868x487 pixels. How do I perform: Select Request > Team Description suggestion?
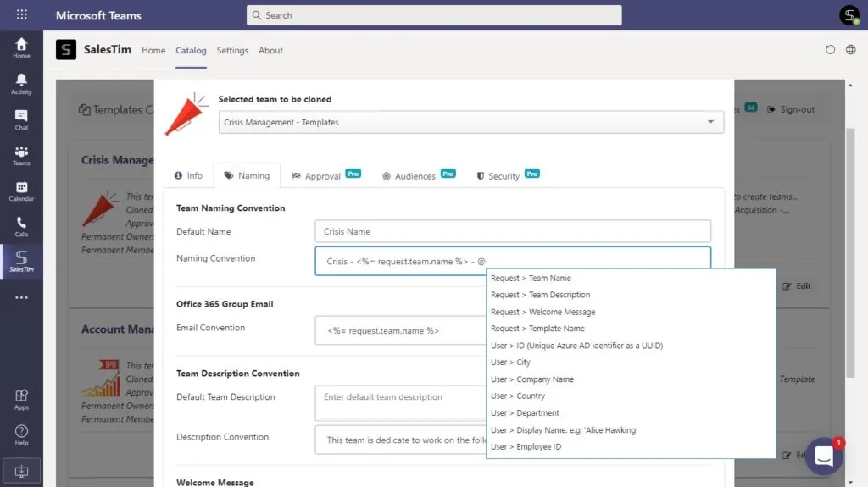(631, 295)
